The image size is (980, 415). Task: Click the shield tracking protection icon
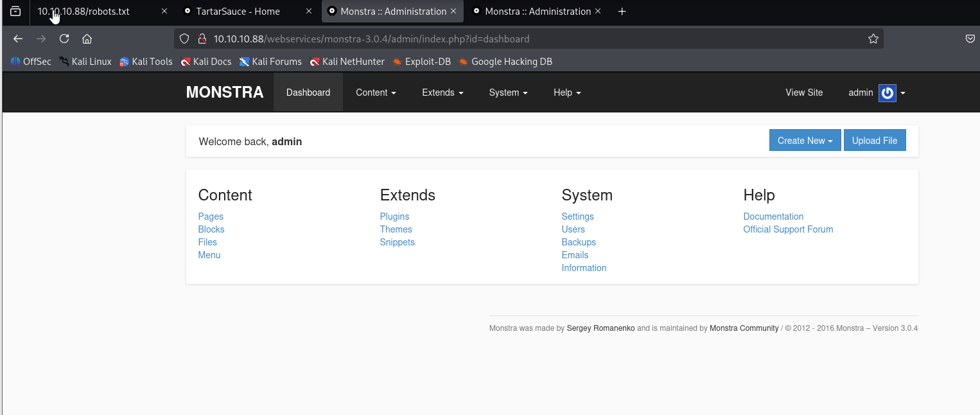(184, 39)
